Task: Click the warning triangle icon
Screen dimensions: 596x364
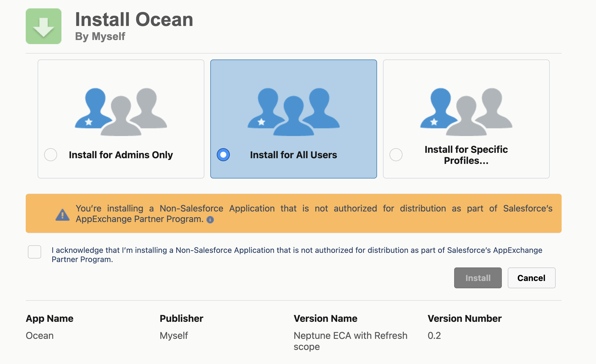Action: point(63,215)
